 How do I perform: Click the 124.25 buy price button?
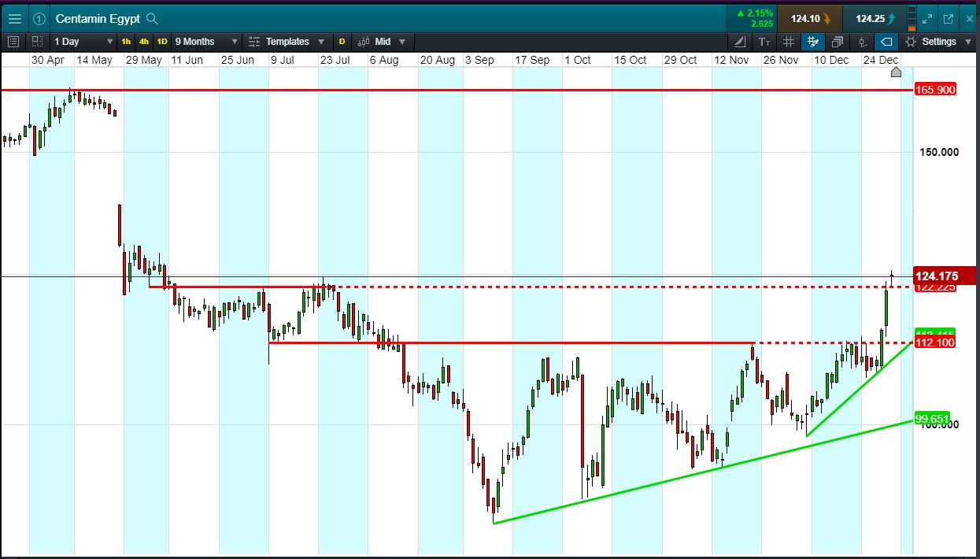874,18
